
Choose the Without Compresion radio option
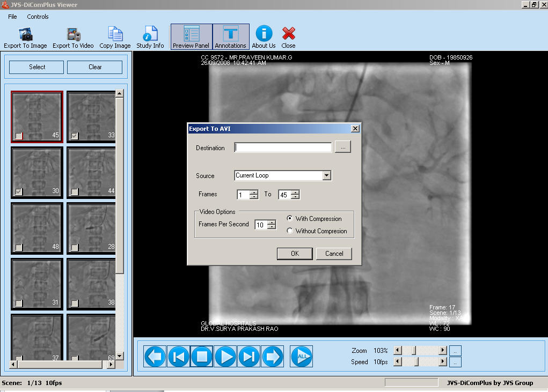290,231
